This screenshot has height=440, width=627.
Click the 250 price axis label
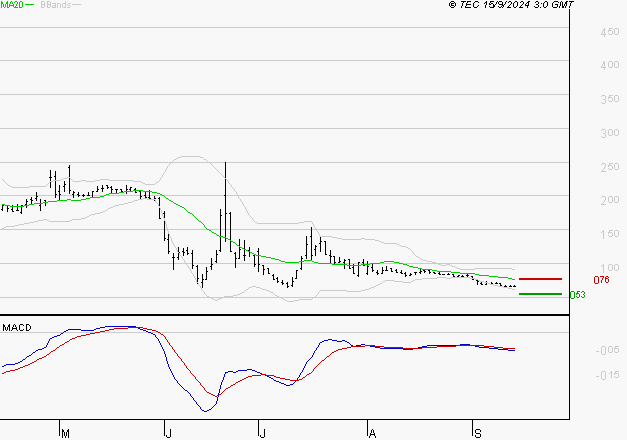[x=610, y=167]
